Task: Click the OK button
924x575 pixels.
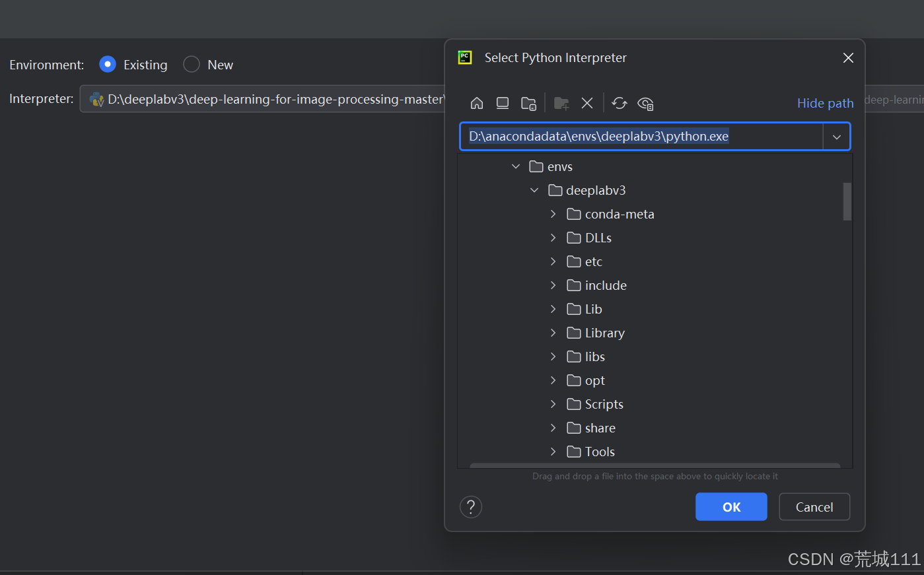Action: tap(731, 507)
